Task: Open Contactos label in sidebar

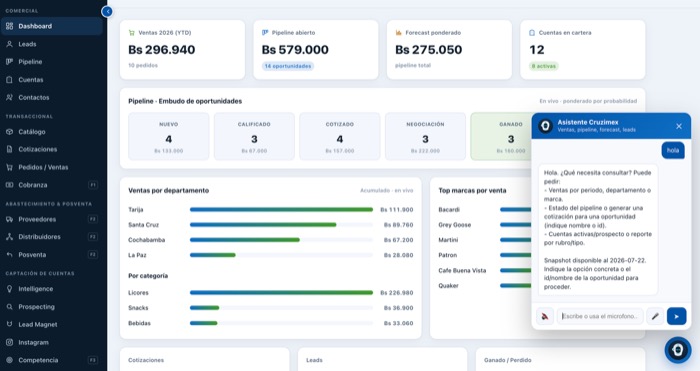Action: click(x=34, y=97)
